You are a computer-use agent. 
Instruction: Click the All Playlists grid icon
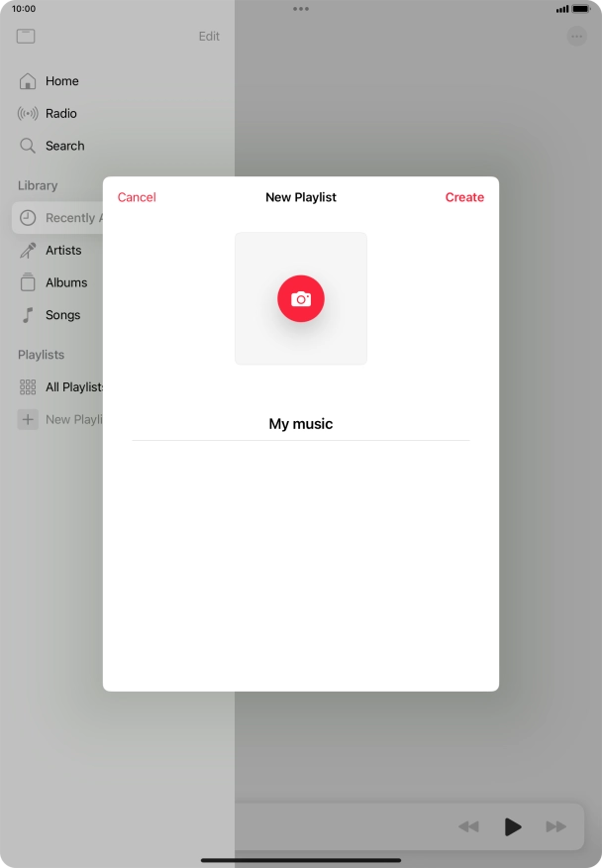point(28,387)
